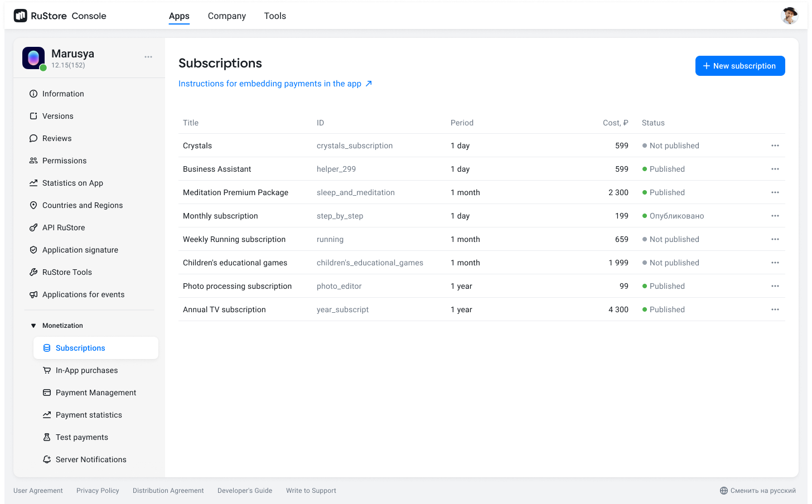Open Countries and Regions page
812x504 pixels.
(x=83, y=205)
